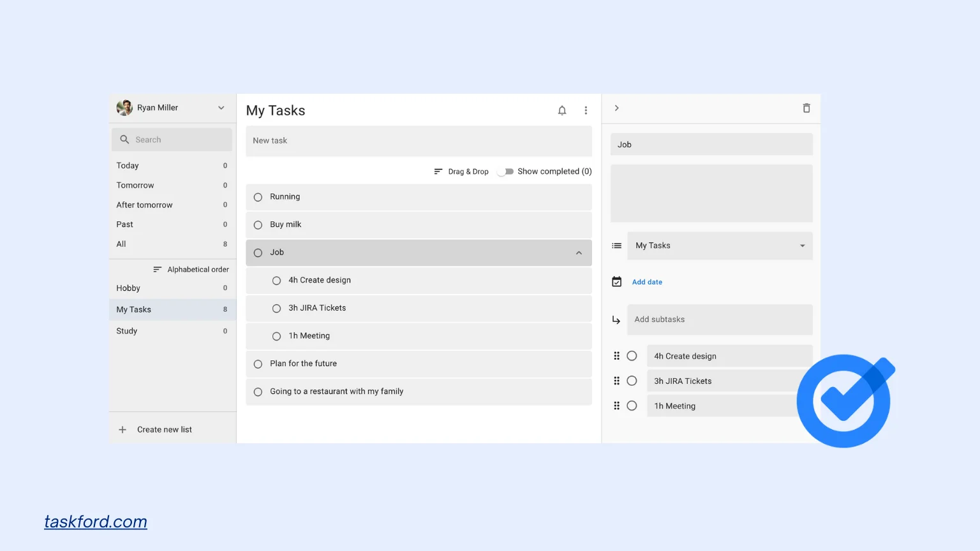This screenshot has height=551, width=980.
Task: Click the calendar icon beside Add date
Action: coord(616,282)
